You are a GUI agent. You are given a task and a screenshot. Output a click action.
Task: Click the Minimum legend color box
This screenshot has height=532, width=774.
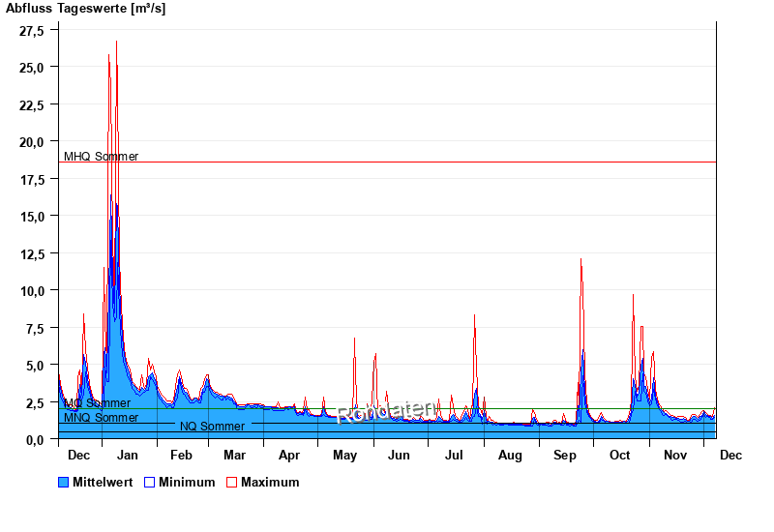pyautogui.click(x=150, y=482)
